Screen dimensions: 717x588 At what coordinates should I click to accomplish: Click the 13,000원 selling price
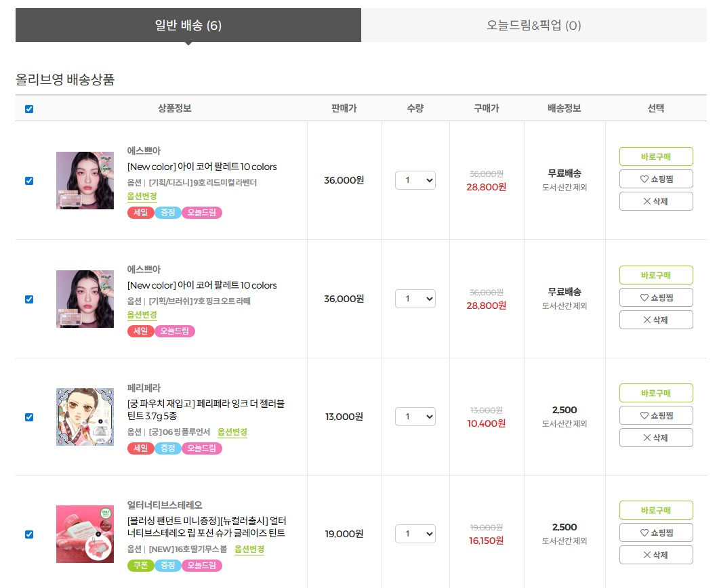click(x=344, y=417)
